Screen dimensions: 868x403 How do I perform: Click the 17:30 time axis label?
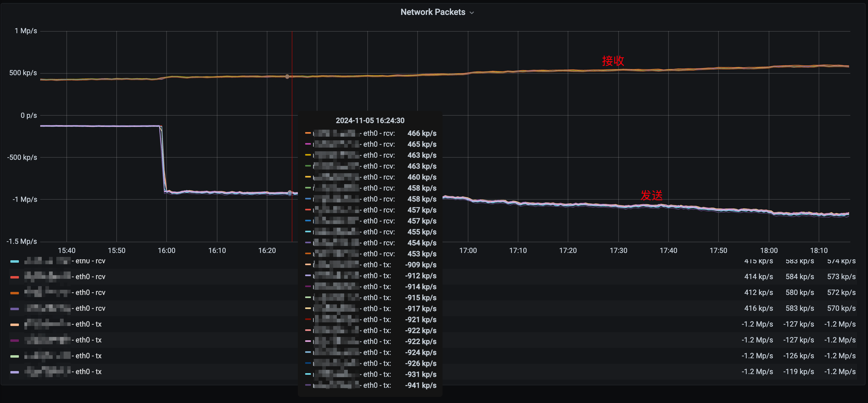click(x=618, y=251)
